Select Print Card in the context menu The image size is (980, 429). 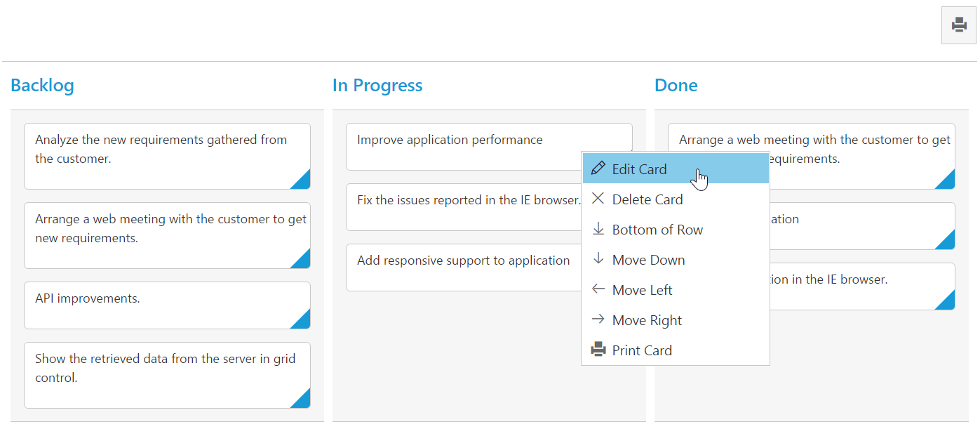[642, 350]
